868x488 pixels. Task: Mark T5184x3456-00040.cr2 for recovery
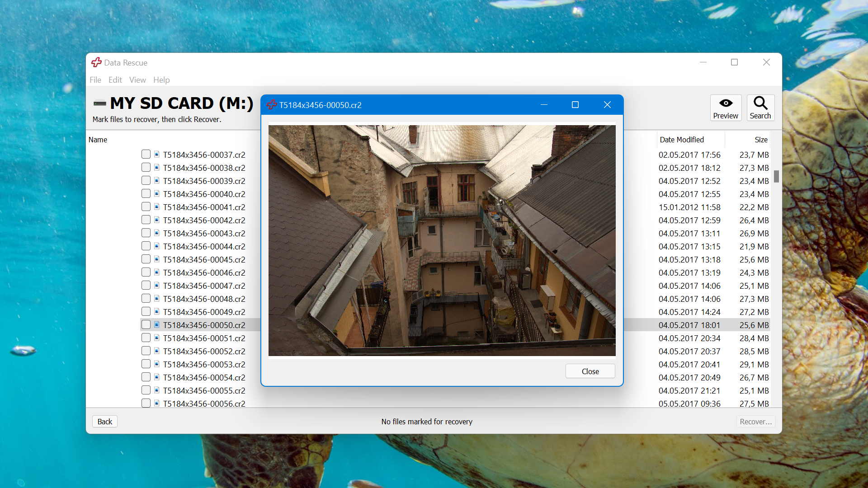[x=146, y=194]
